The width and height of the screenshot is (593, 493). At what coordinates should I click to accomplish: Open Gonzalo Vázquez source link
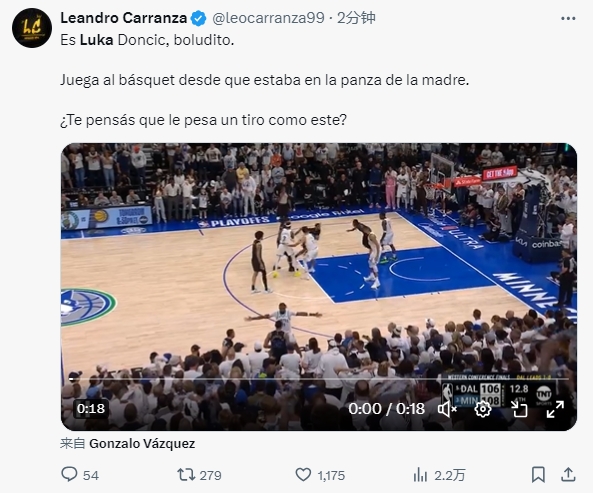click(142, 443)
